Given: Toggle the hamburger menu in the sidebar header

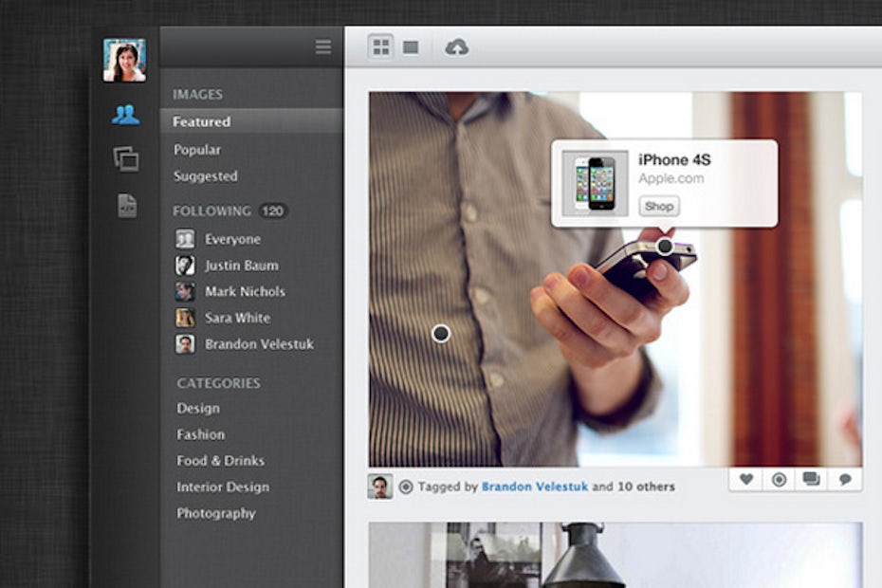Looking at the screenshot, I should [323, 47].
